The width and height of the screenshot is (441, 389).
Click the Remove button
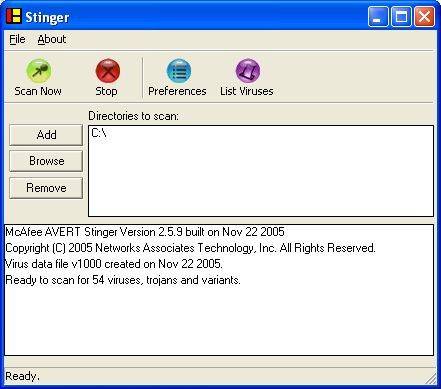[46, 188]
